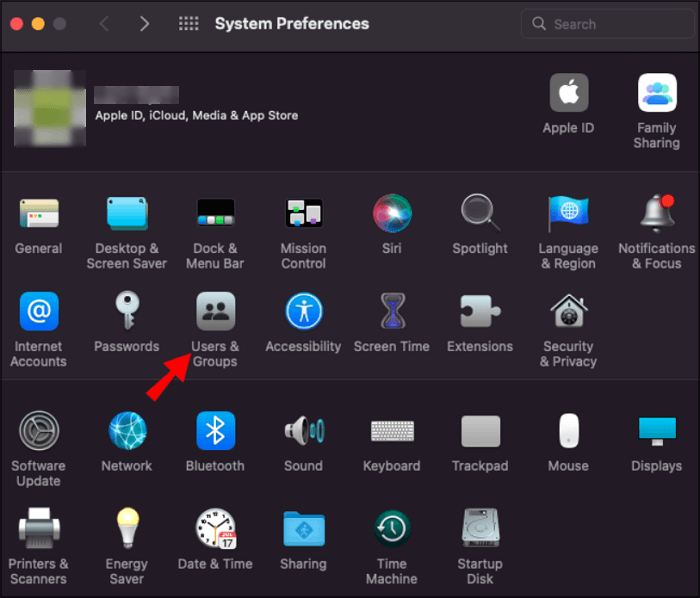Click the Apple ID account text link
Screen dimensions: 700x598
(x=196, y=115)
